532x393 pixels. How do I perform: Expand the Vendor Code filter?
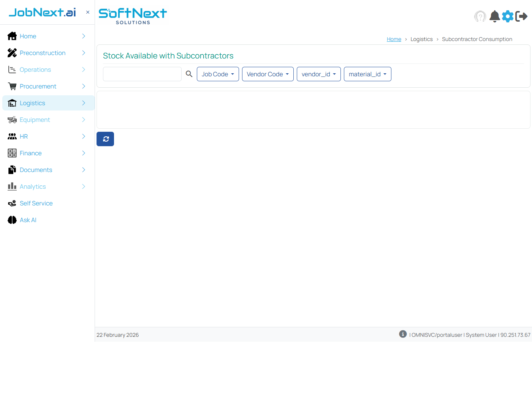coord(268,74)
